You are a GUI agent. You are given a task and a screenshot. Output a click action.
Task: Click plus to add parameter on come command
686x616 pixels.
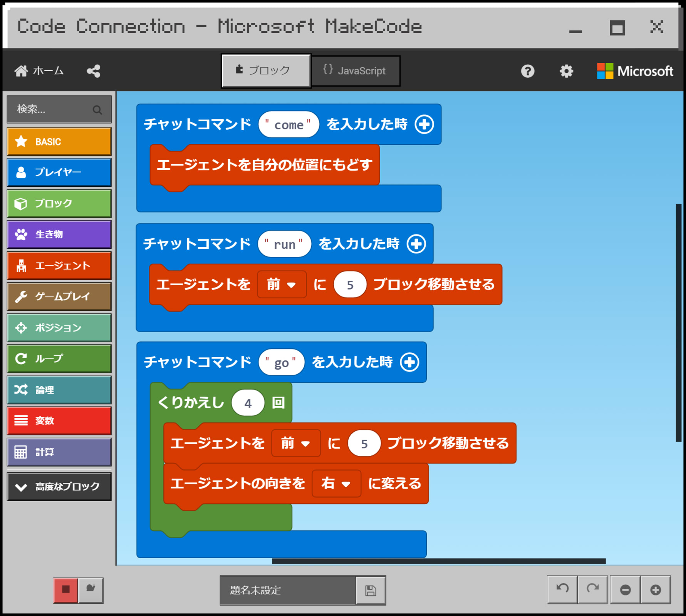pyautogui.click(x=424, y=124)
